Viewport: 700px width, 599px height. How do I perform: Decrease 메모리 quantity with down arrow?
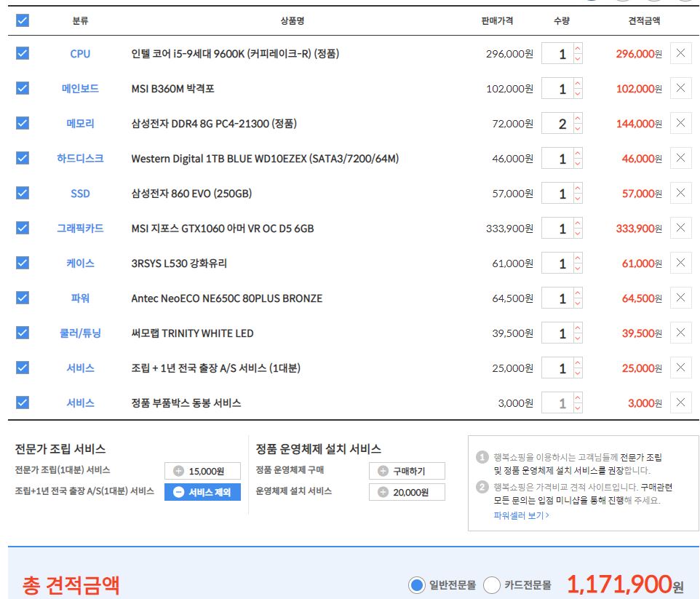(x=578, y=128)
